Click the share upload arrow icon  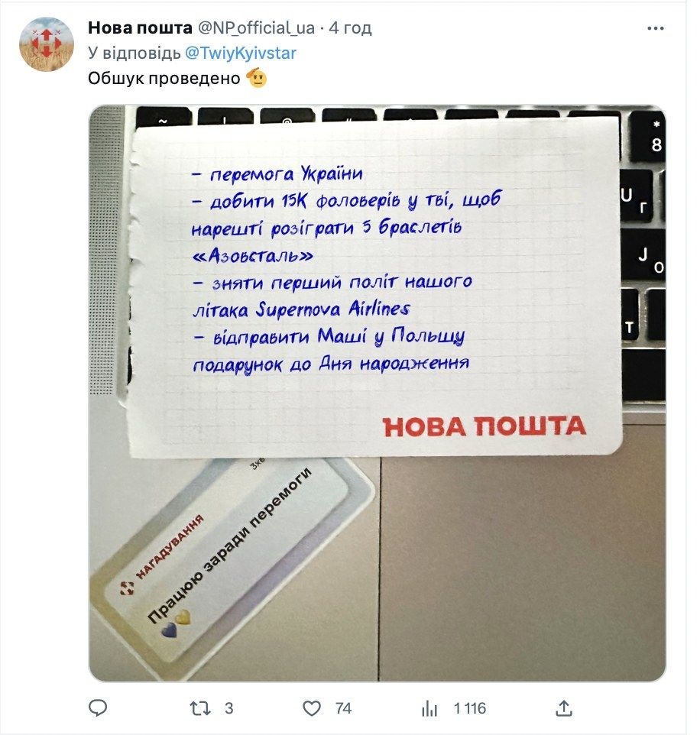(x=563, y=707)
